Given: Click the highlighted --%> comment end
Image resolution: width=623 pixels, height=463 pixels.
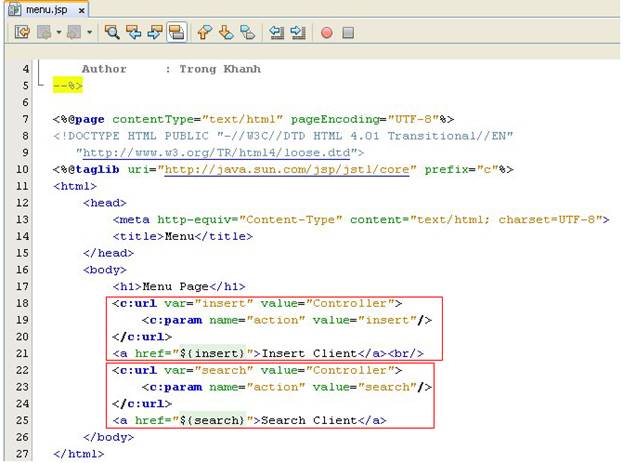Looking at the screenshot, I should [x=68, y=85].
